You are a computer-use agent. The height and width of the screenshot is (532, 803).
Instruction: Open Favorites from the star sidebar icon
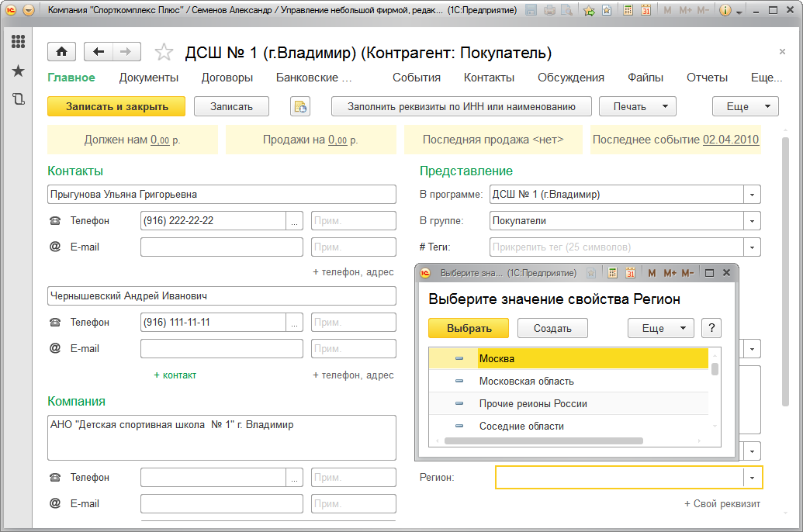(x=18, y=71)
